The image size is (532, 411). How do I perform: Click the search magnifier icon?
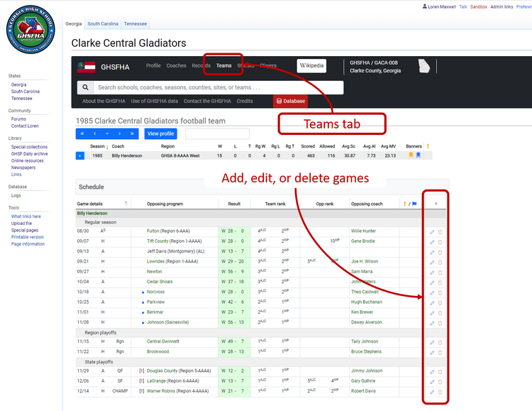point(86,87)
